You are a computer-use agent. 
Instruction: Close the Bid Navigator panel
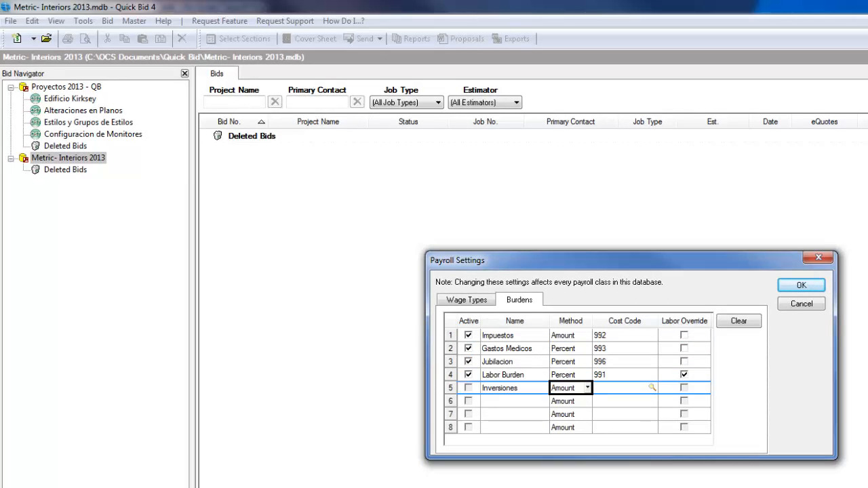[x=184, y=73]
